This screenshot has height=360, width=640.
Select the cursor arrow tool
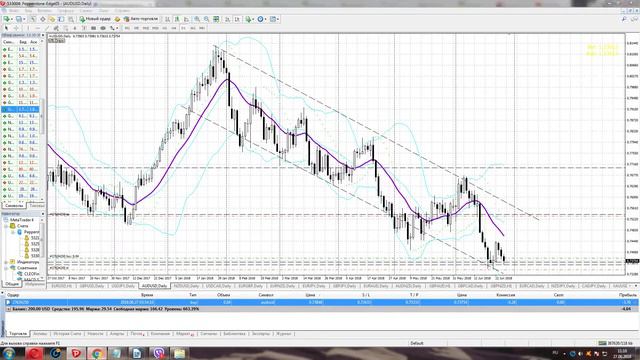(7, 28)
